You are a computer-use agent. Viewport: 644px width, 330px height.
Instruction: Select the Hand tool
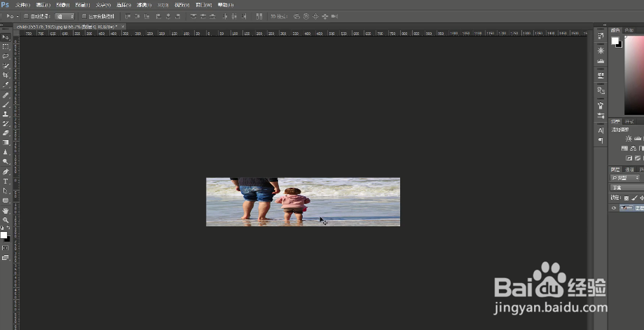pos(6,211)
